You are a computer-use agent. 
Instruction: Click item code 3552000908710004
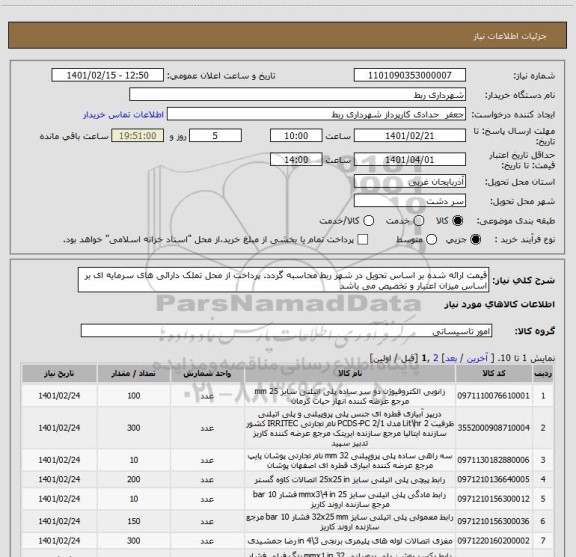click(x=493, y=428)
